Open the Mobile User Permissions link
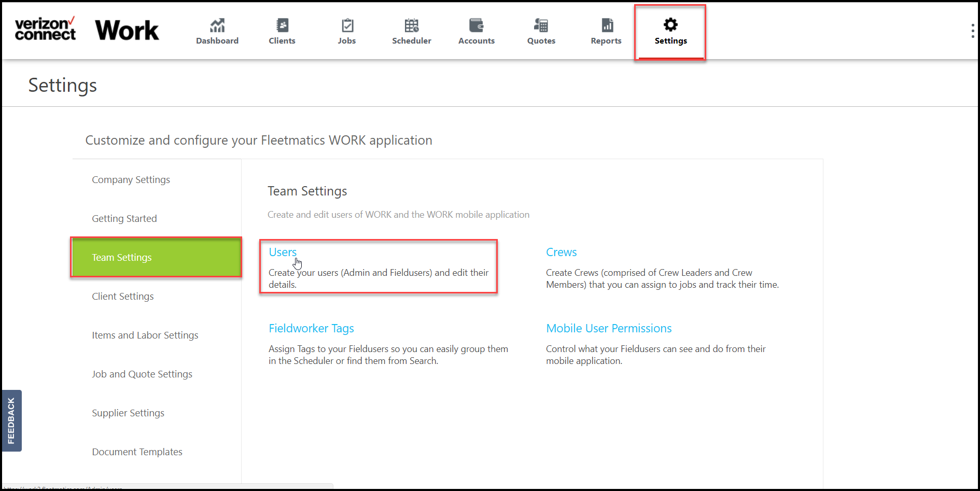980x491 pixels. 609,329
